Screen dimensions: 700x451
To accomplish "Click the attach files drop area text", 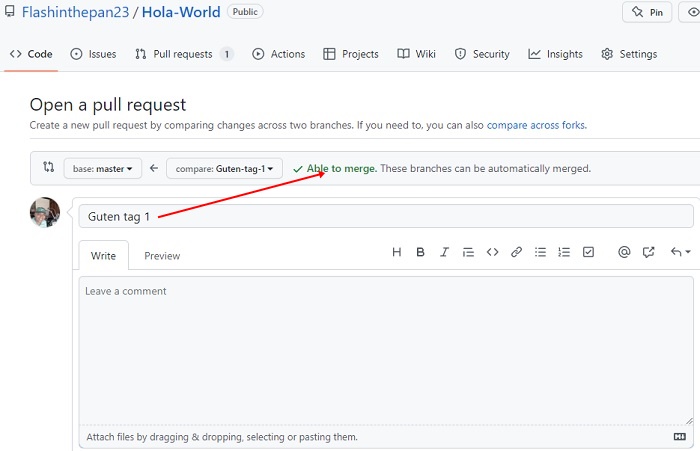I will point(222,437).
